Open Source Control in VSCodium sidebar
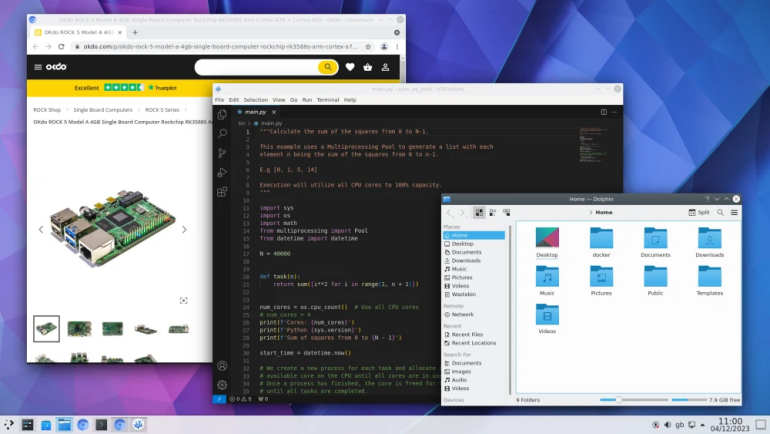This screenshot has width=770, height=434. pos(222,153)
